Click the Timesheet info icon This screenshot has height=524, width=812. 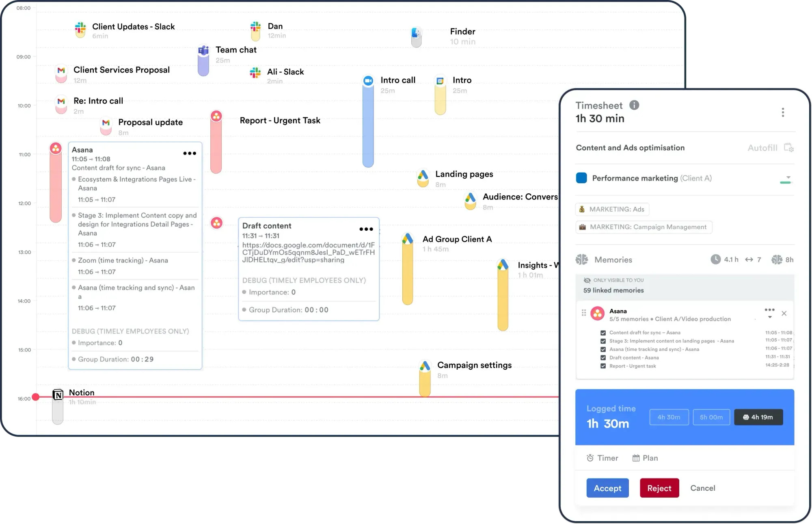click(x=634, y=105)
